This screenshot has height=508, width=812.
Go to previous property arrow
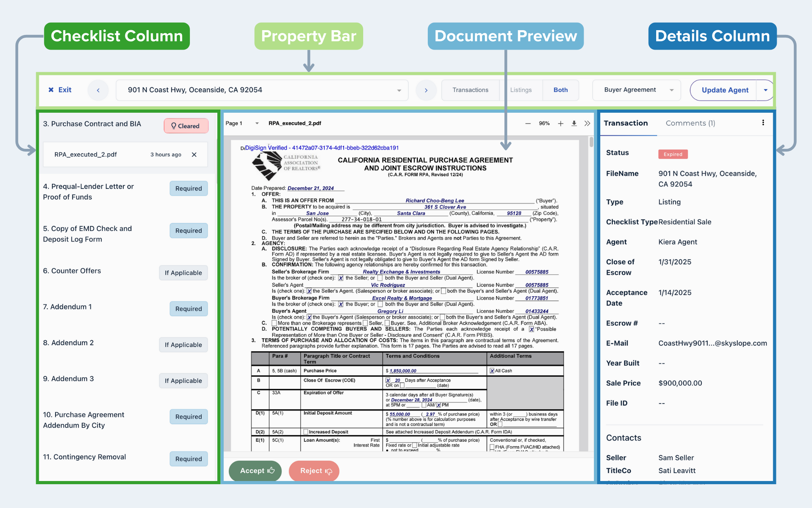[98, 90]
